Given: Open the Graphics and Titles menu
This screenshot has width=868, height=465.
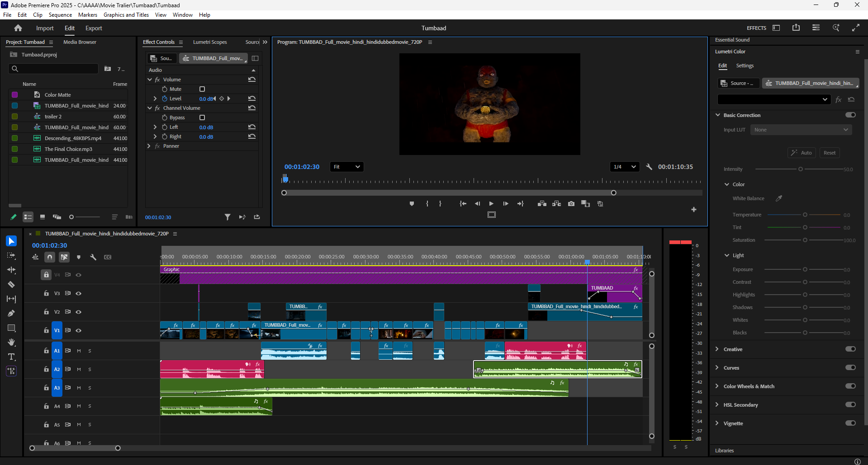Looking at the screenshot, I should (x=126, y=15).
